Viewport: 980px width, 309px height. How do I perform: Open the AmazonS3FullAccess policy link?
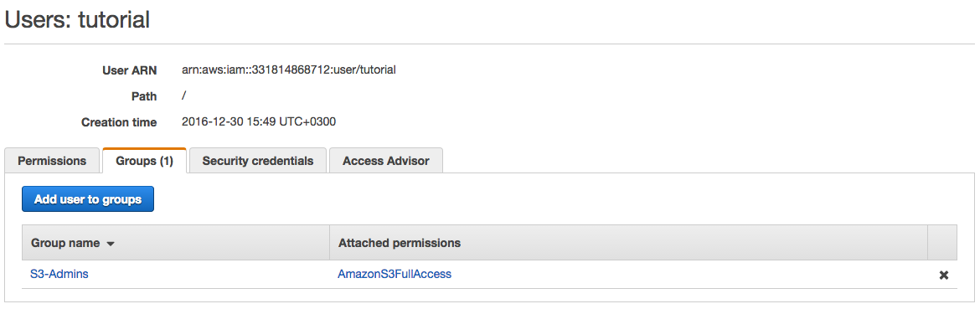coord(395,274)
